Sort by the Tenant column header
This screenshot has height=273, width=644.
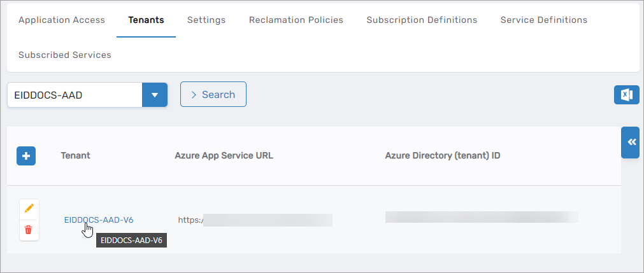[75, 156]
